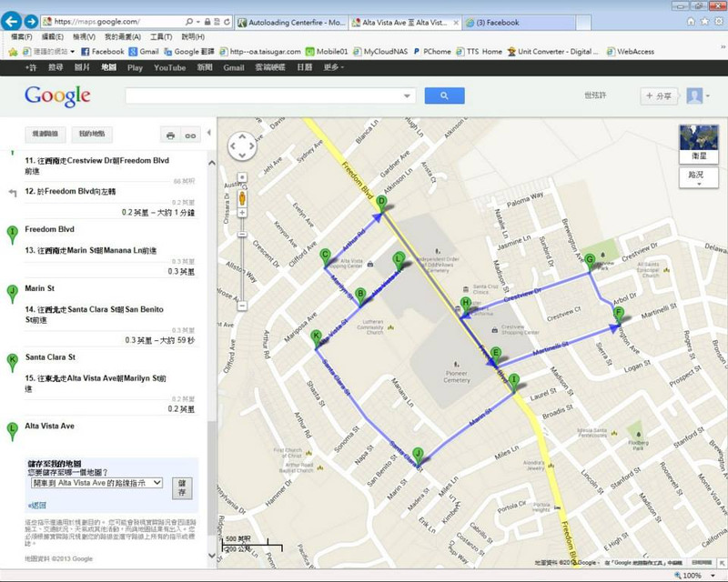The image size is (728, 582).
Task: Open the 檔案(F) menu
Action: [22, 36]
